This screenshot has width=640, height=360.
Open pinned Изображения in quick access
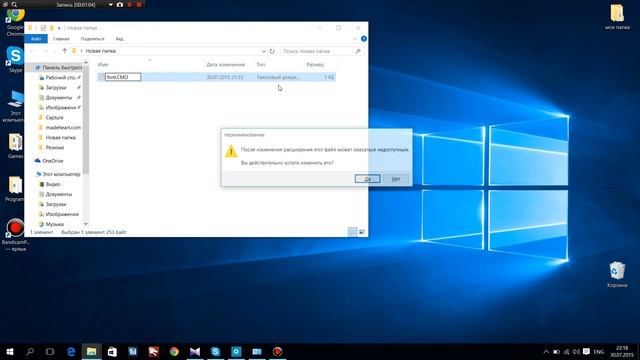(60, 107)
